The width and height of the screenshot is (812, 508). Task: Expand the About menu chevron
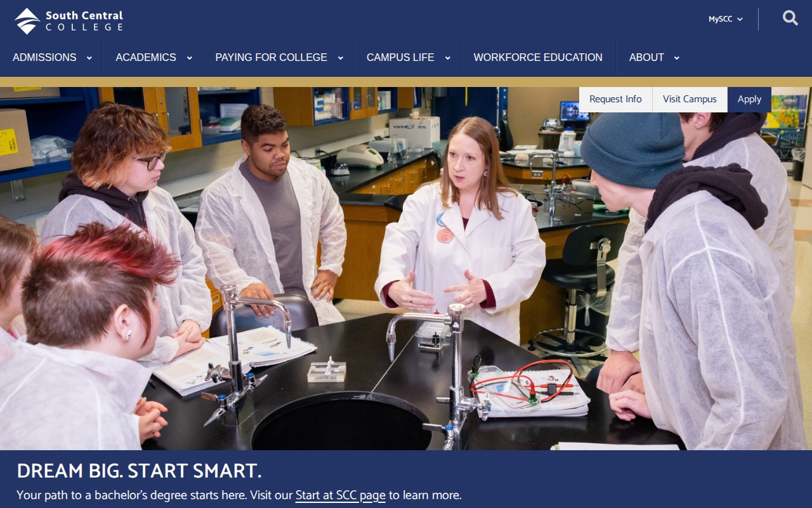click(x=677, y=58)
